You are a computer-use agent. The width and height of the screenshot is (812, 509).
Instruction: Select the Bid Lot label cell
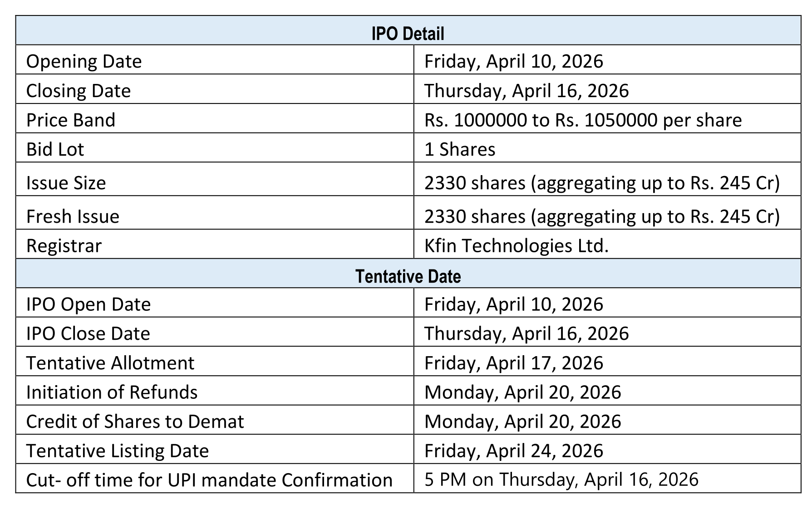55,149
